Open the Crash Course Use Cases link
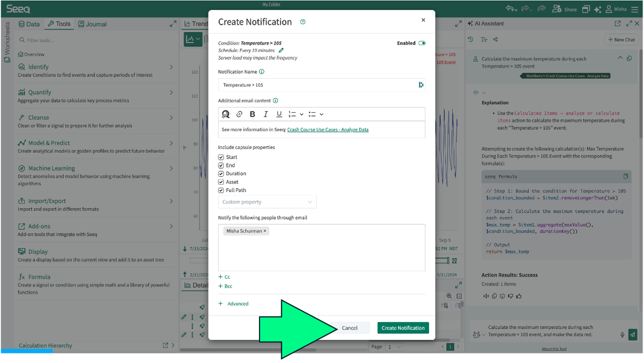The width and height of the screenshot is (644, 363). coord(327,130)
